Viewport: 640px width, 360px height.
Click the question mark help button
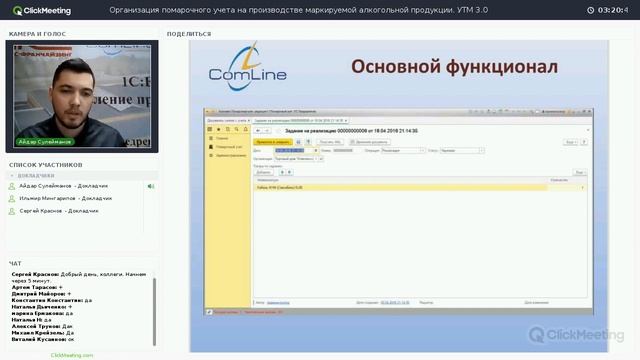[584, 142]
